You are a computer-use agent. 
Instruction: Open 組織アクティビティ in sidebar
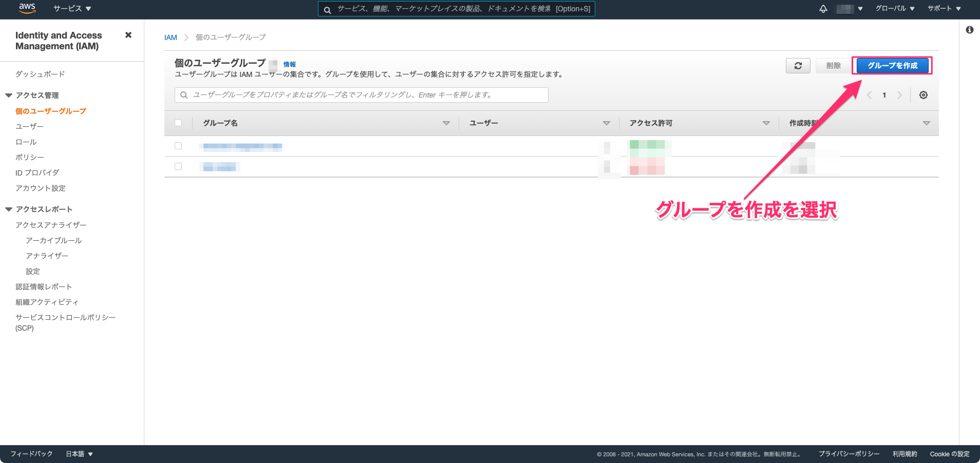coord(47,302)
